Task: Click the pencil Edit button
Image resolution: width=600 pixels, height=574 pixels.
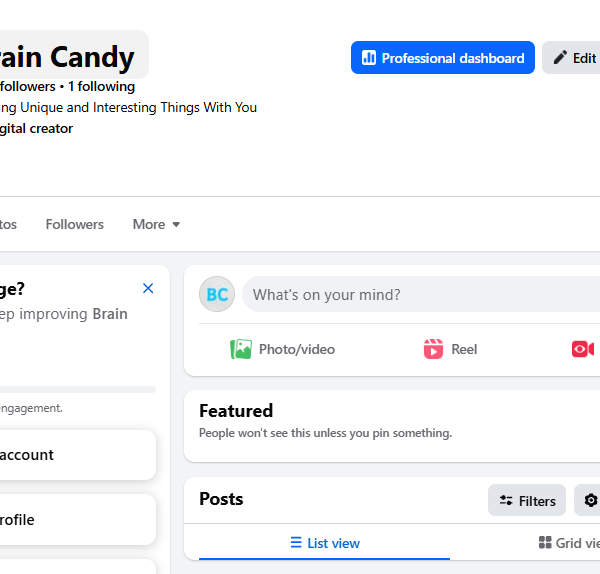Action: click(571, 58)
